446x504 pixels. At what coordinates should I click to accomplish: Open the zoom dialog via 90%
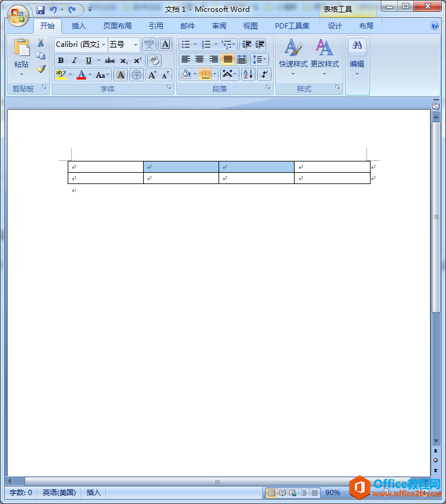(333, 493)
